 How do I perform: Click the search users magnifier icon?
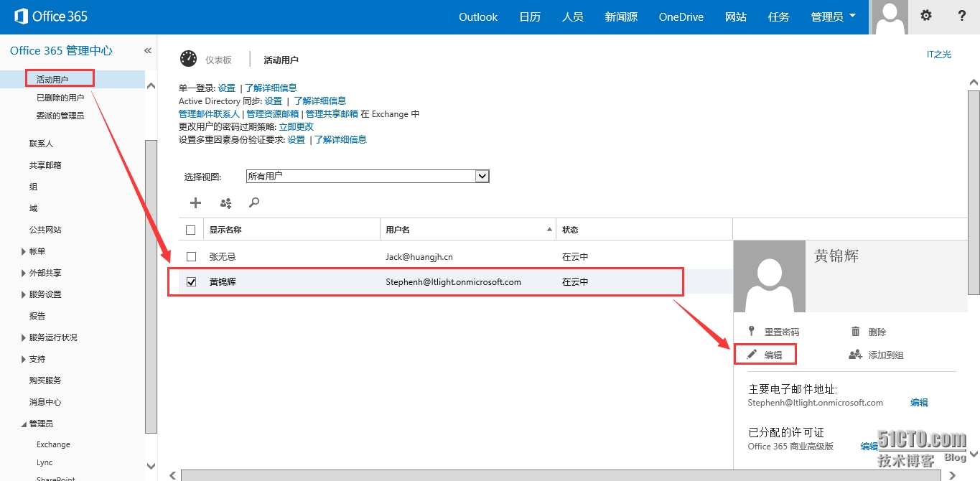[x=253, y=203]
